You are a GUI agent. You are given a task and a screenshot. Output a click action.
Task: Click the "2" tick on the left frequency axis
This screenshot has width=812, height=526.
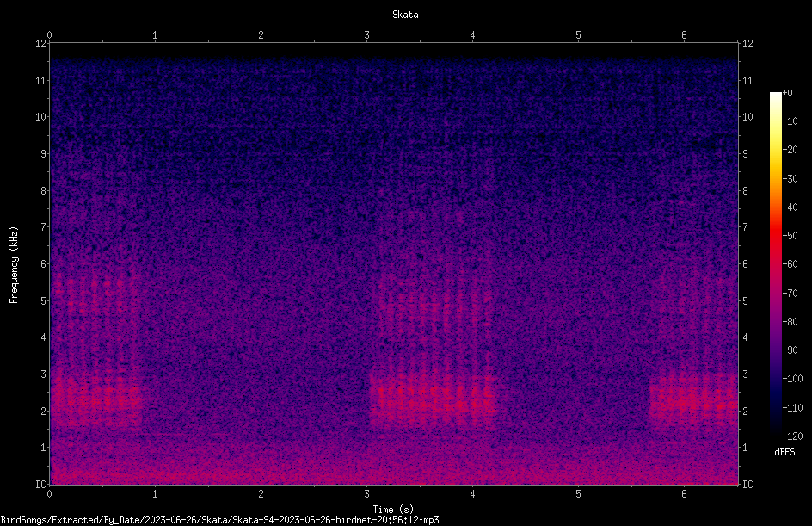point(43,411)
